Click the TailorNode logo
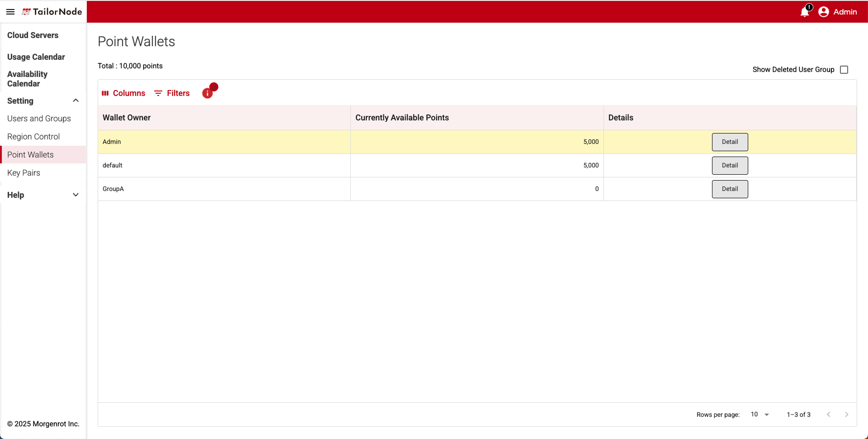This screenshot has height=439, width=868. tap(52, 12)
